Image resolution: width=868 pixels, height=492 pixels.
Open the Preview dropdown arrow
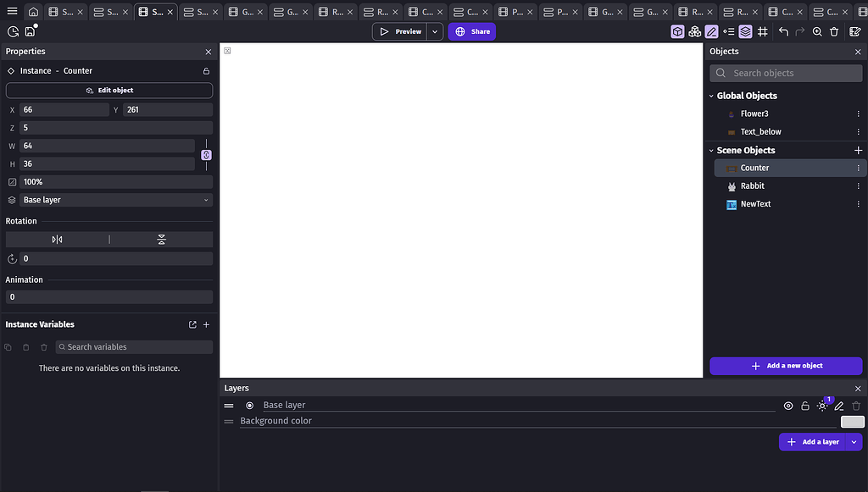coord(433,30)
